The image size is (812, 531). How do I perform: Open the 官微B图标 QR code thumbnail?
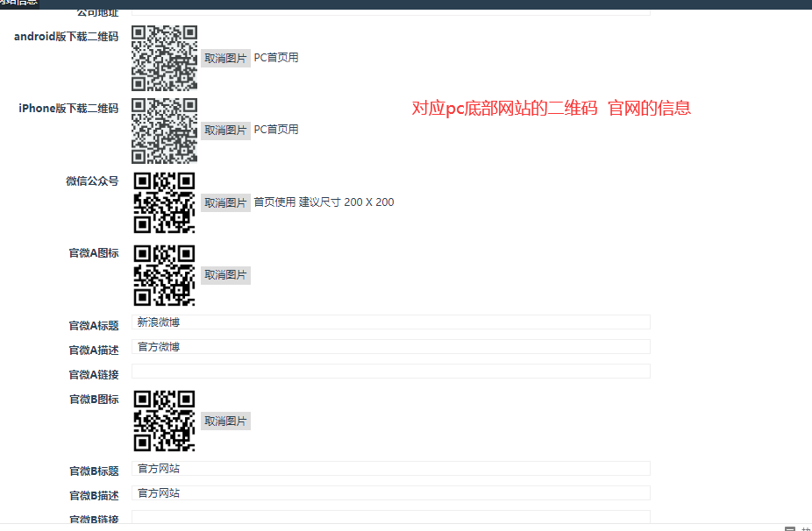click(164, 421)
